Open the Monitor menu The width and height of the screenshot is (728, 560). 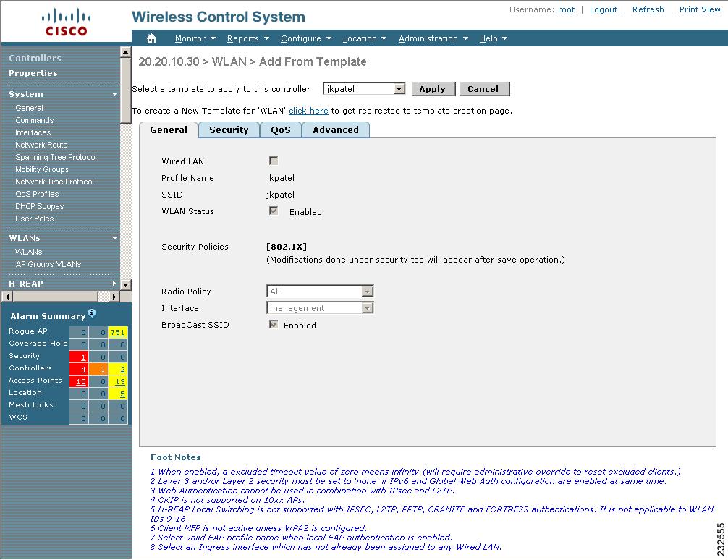pyautogui.click(x=195, y=38)
